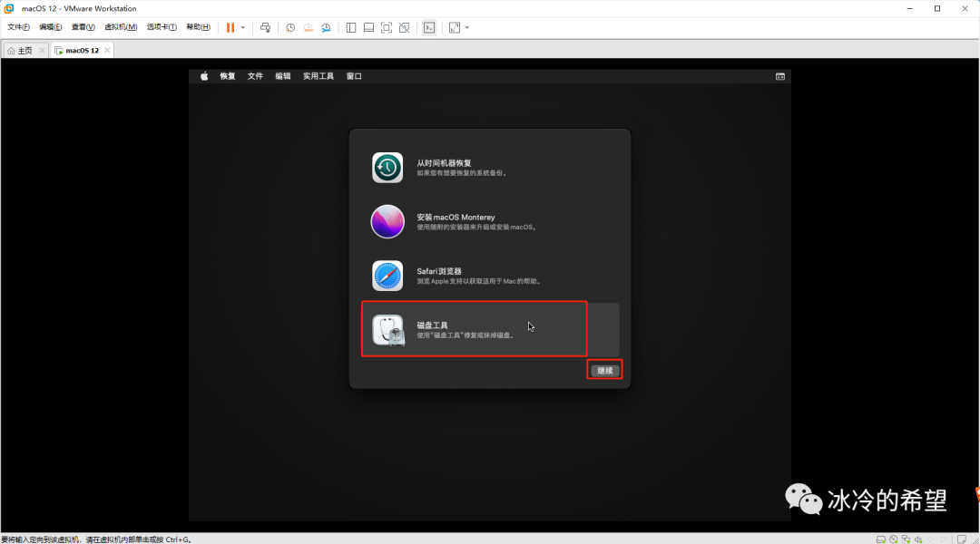Click the home icon on 主页 tab
This screenshot has height=544, width=980.
11,51
